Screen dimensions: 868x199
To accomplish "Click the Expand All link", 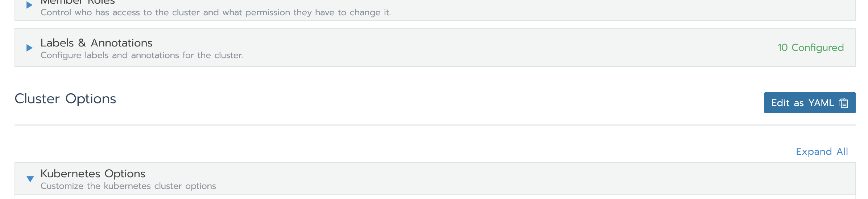I will point(822,151).
